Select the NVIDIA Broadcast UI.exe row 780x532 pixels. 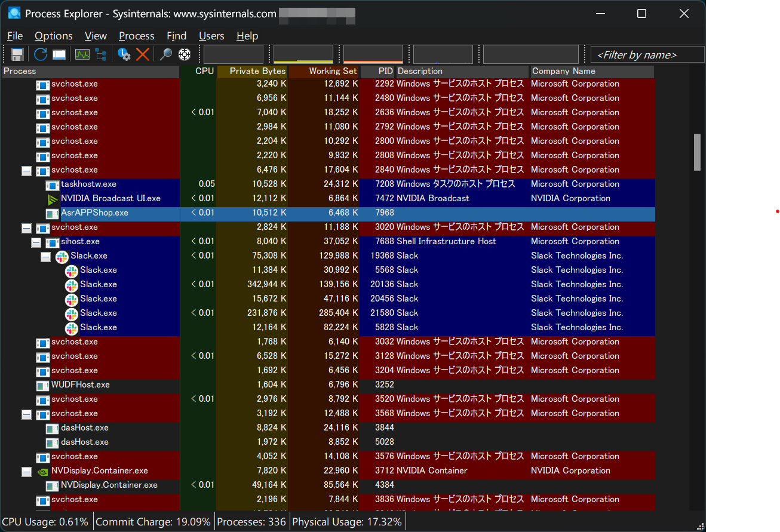(328, 199)
